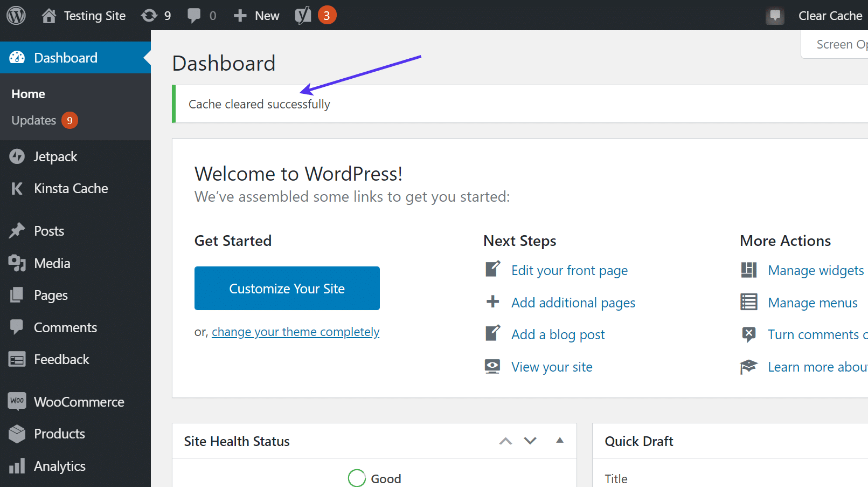Click the WordPress logo in the toolbar

(x=16, y=15)
